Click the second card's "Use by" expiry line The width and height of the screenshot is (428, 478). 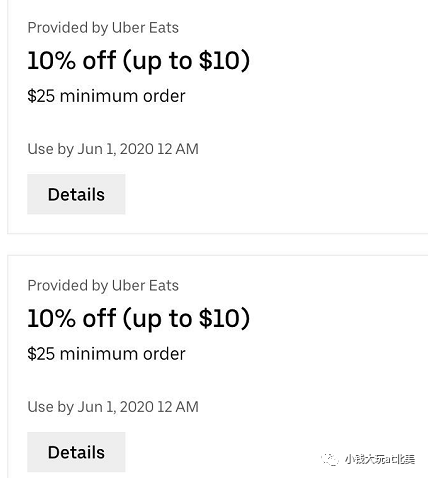click(x=113, y=407)
